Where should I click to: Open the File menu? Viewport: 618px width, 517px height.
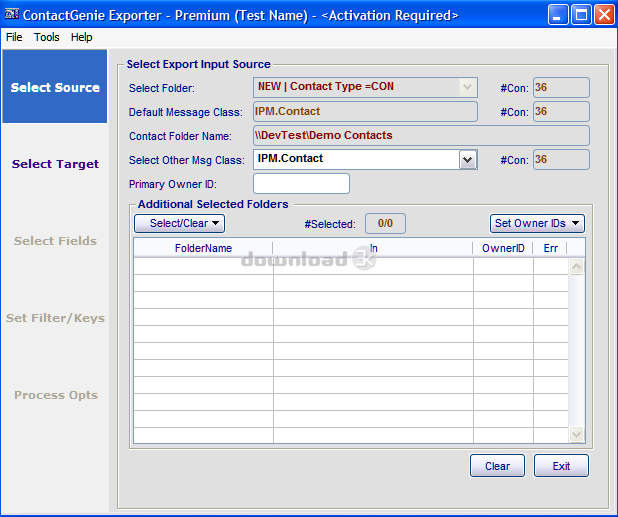(13, 37)
